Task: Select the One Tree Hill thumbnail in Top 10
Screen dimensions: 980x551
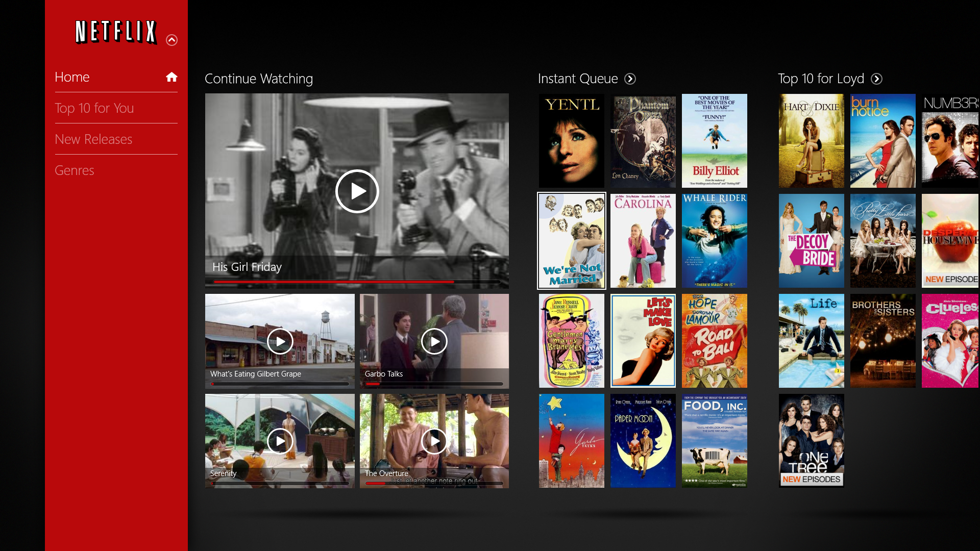Action: (812, 441)
